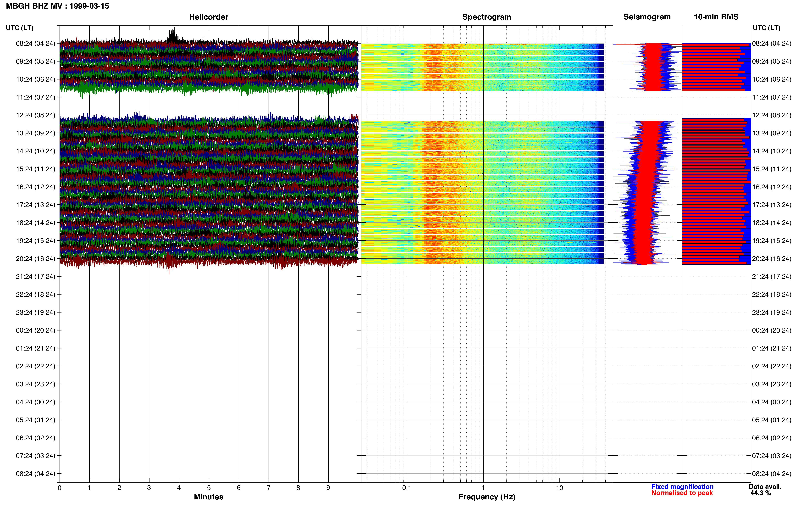Click minute tick '9' on Helicorder axis
812x508 pixels.
[328, 488]
